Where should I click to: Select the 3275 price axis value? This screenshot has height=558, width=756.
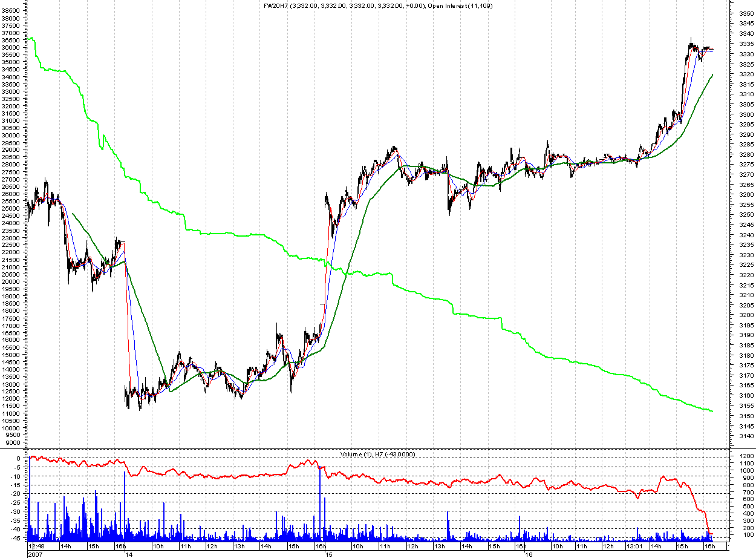(x=746, y=164)
